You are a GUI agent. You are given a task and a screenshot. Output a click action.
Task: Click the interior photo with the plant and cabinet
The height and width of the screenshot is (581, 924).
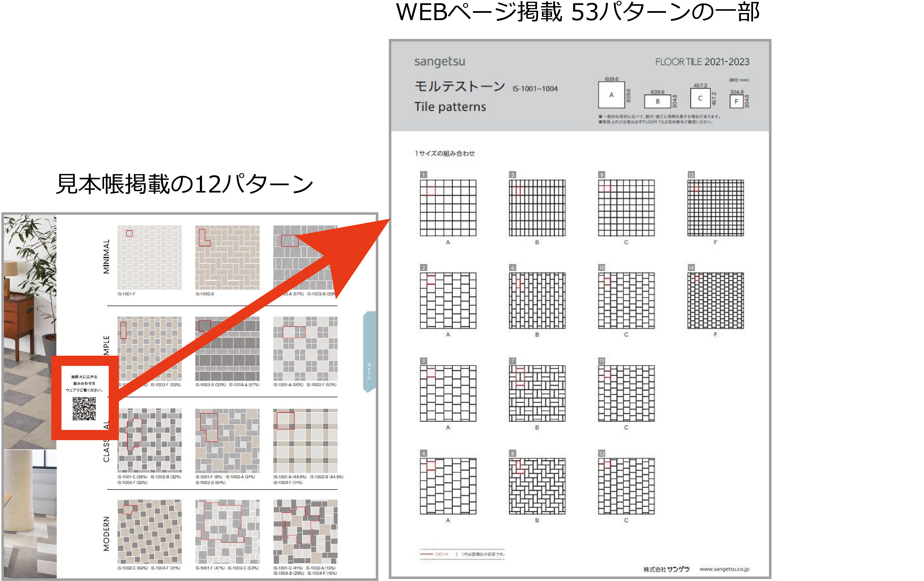(x=30, y=332)
